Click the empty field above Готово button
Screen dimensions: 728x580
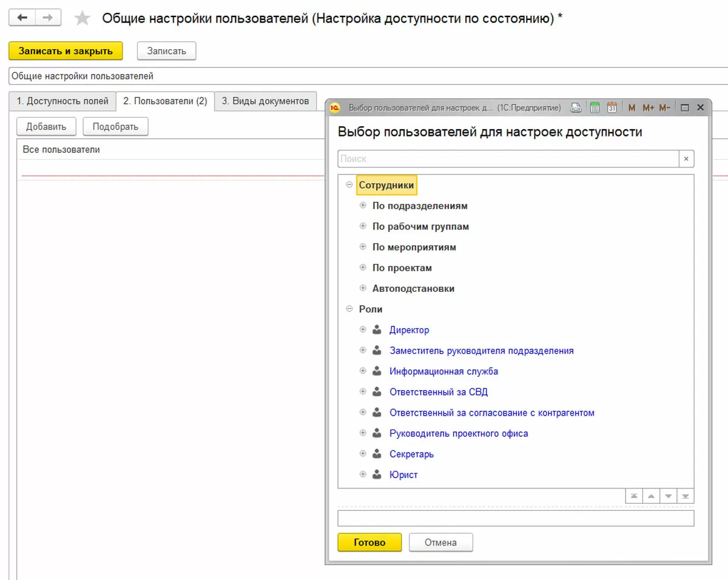click(x=516, y=518)
